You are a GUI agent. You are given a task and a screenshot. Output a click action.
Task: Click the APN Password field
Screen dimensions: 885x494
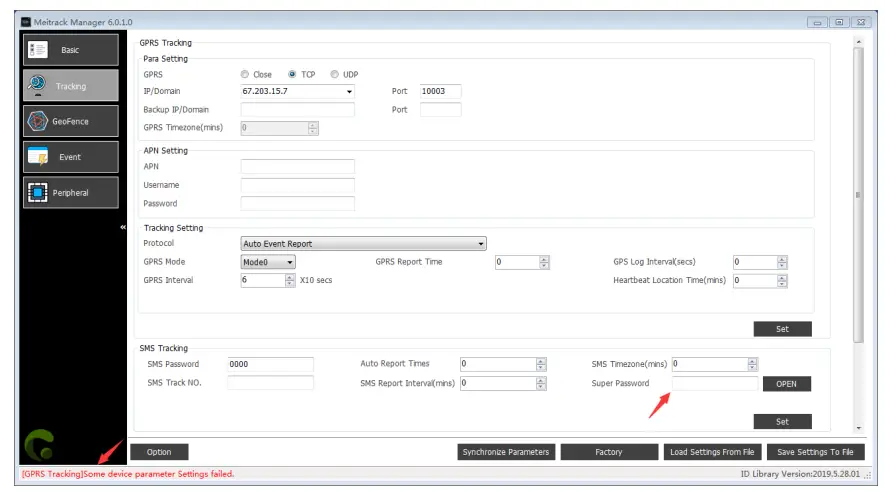297,204
